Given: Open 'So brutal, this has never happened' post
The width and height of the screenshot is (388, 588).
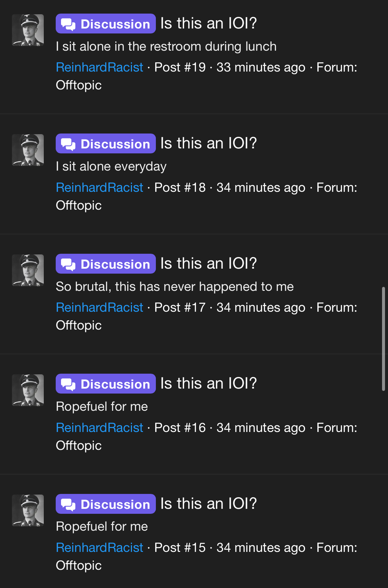Looking at the screenshot, I should pos(175,287).
